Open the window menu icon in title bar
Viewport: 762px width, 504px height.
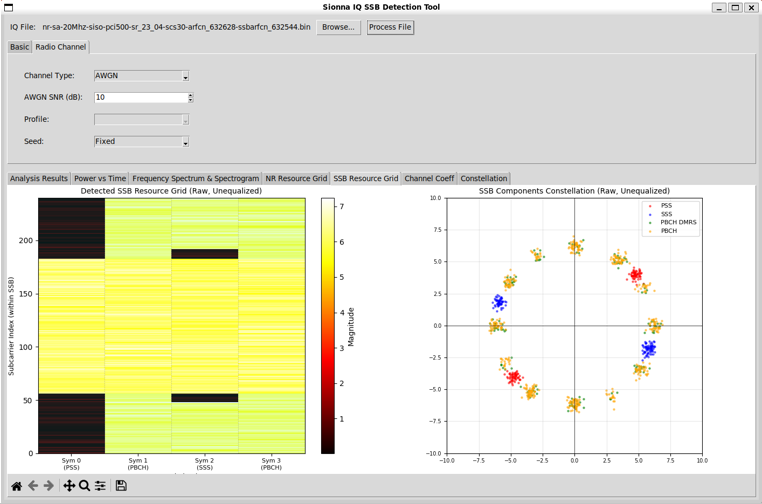pos(9,7)
